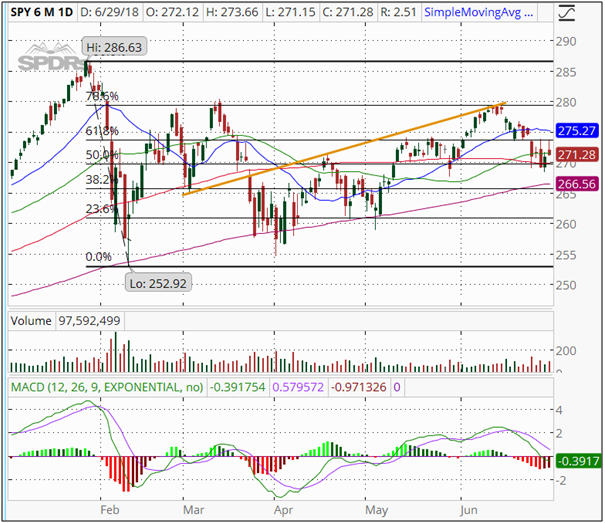Click the 61.8% Fibonacci level label
Screen dimensions: 605x523
(x=102, y=131)
